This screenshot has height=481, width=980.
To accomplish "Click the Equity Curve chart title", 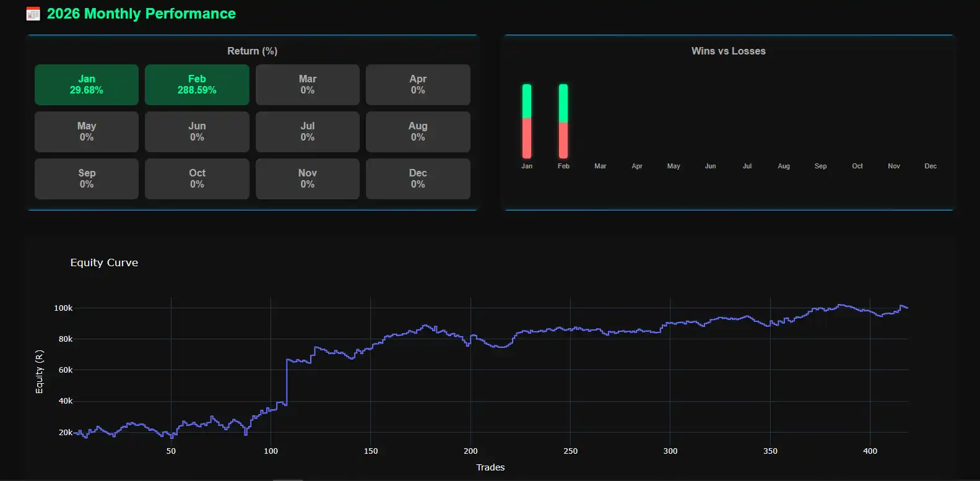I will (x=104, y=262).
